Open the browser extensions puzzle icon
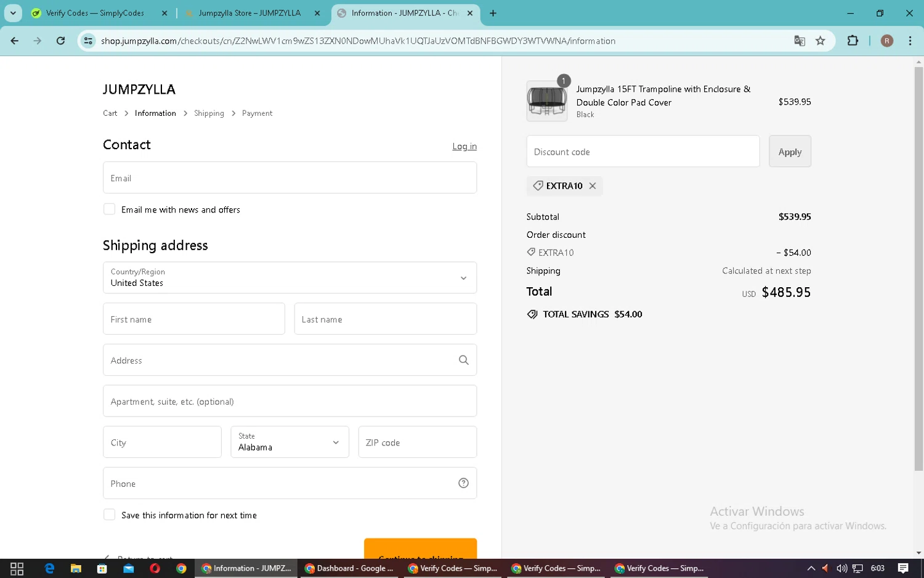Viewport: 924px width, 578px height. pos(853,41)
